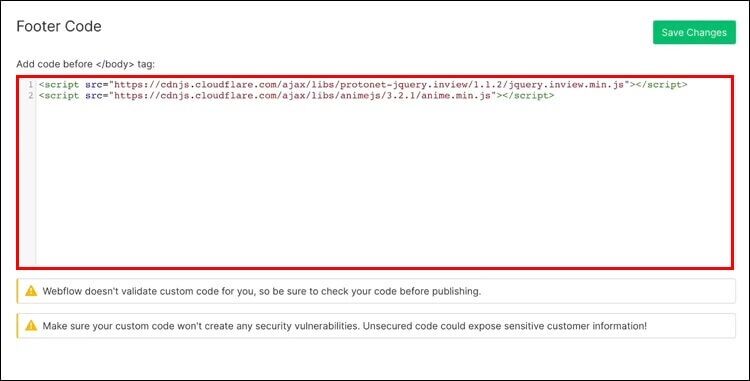Click the warning icon beside security vulnerabilities notice

[x=31, y=326]
